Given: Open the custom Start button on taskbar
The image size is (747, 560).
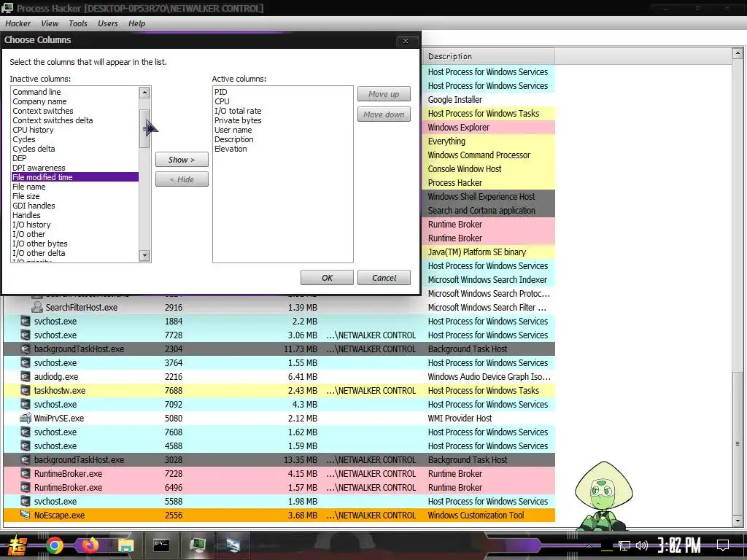Looking at the screenshot, I should coord(18,545).
